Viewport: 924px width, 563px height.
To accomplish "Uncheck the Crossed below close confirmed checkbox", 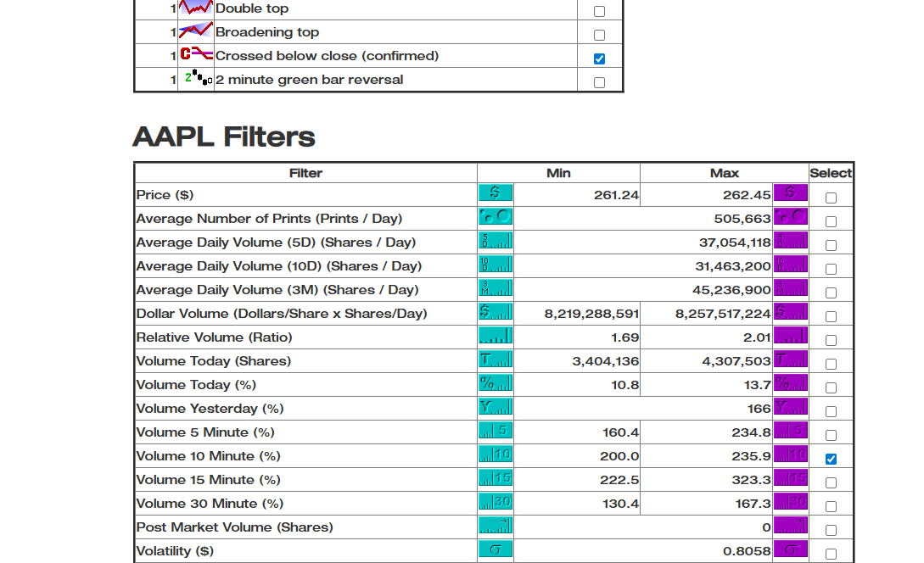I will (600, 59).
